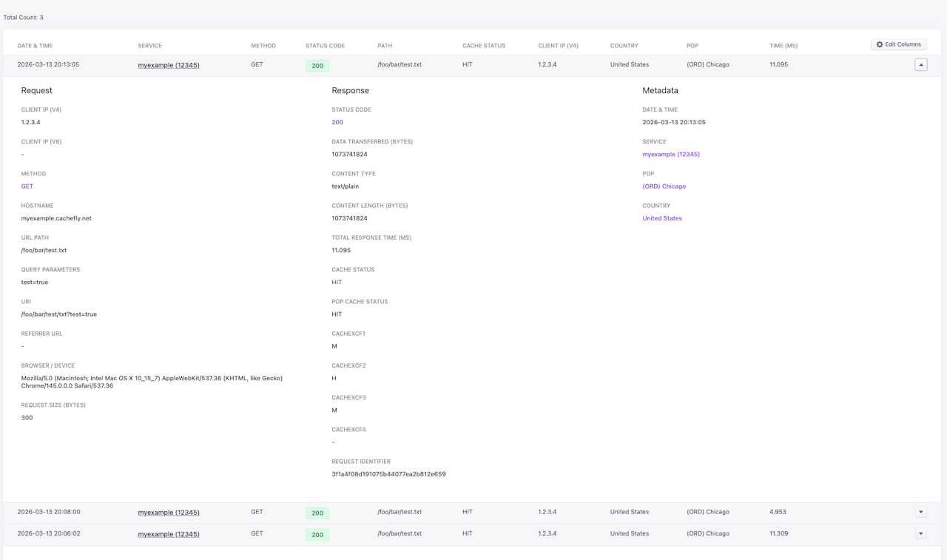Click (ORD) Chicago link in Metadata
Image resolution: width=947 pixels, height=560 pixels.
[664, 186]
